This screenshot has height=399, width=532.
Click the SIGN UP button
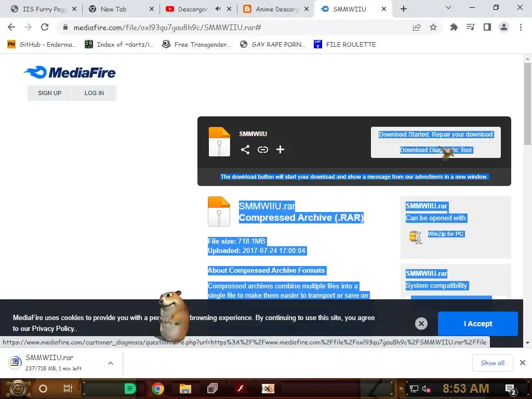[49, 93]
